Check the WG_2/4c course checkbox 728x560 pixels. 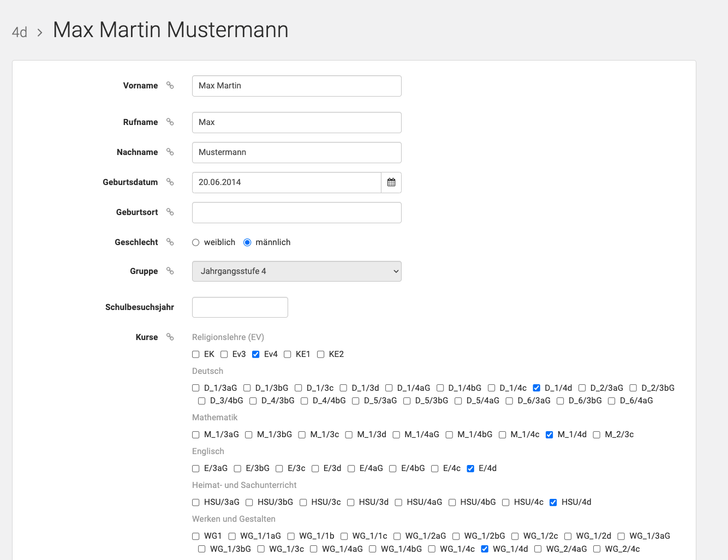coord(596,549)
